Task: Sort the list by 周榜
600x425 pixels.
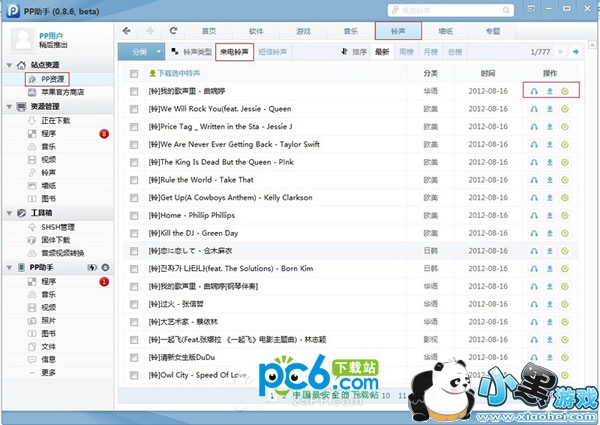Action: point(406,51)
